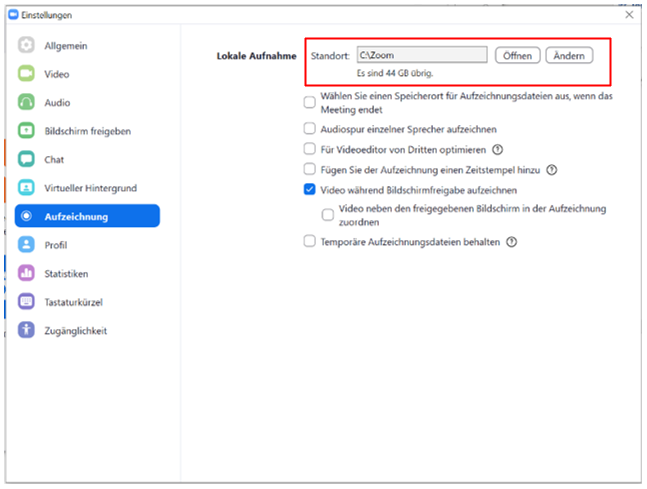647x489 pixels.
Task: Select the Aufzeichnung tab in sidebar
Action: tap(87, 216)
